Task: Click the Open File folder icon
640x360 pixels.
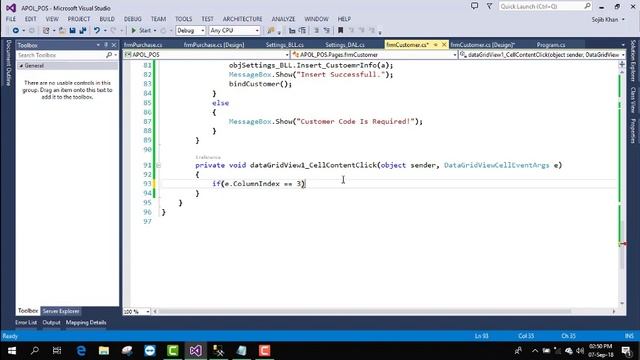Action: click(62, 31)
